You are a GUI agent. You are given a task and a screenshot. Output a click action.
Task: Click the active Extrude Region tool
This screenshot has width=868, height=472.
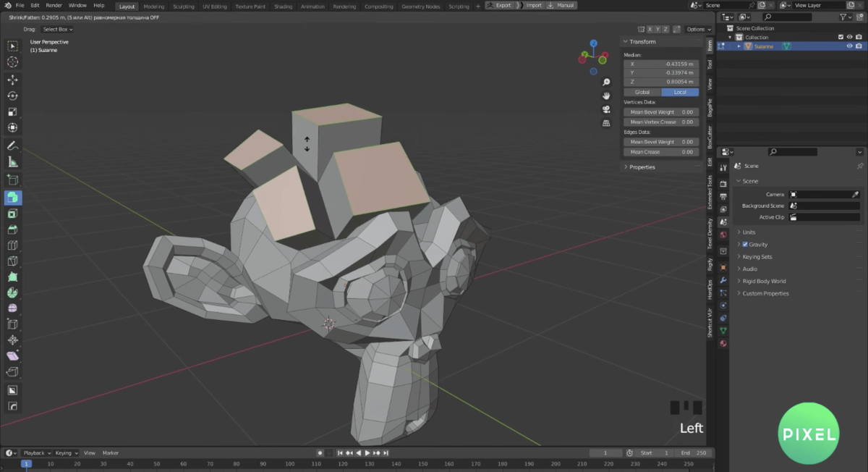click(12, 198)
